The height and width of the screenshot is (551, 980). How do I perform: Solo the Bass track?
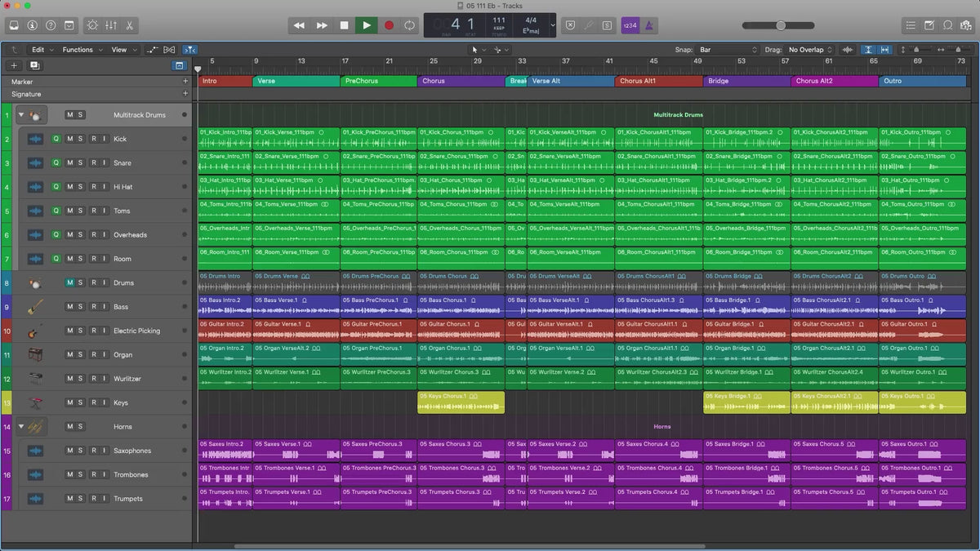coord(80,307)
